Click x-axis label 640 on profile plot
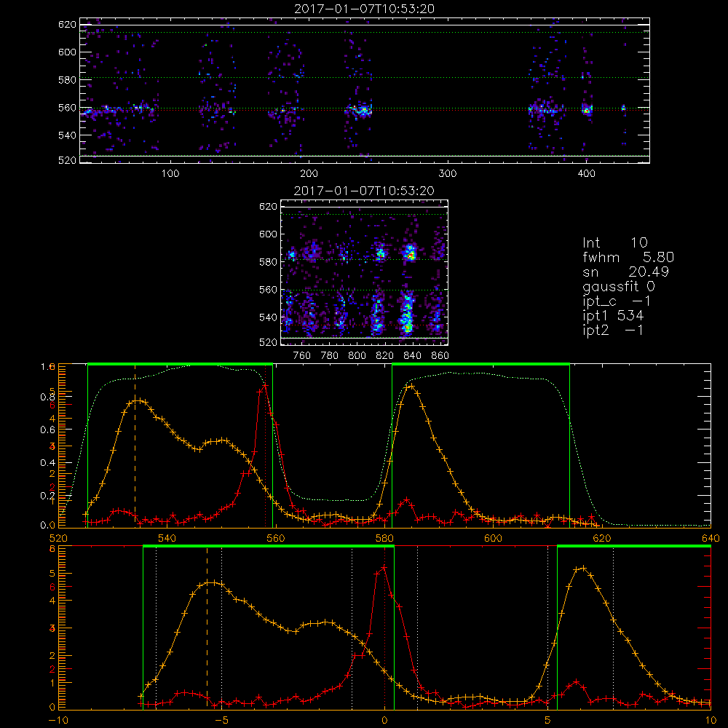Screen dimensions: 728x728 (711, 538)
